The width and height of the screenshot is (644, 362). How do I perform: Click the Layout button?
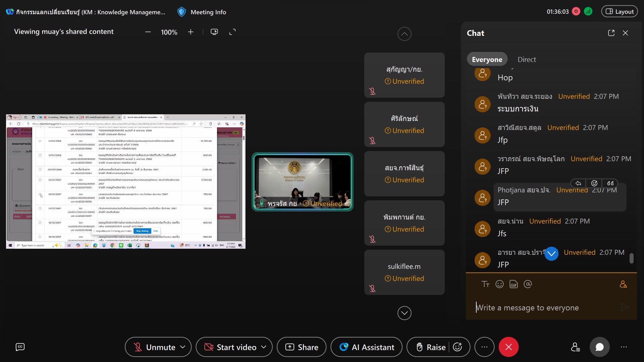click(x=620, y=11)
